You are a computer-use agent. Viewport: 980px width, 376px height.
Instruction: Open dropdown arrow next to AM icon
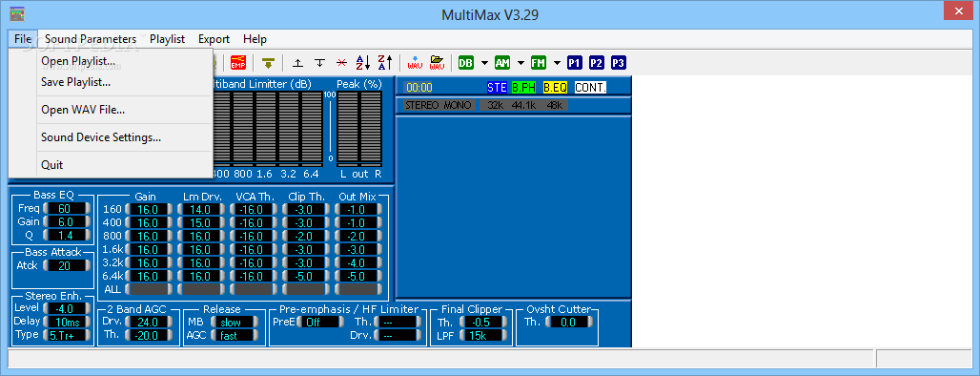(520, 63)
